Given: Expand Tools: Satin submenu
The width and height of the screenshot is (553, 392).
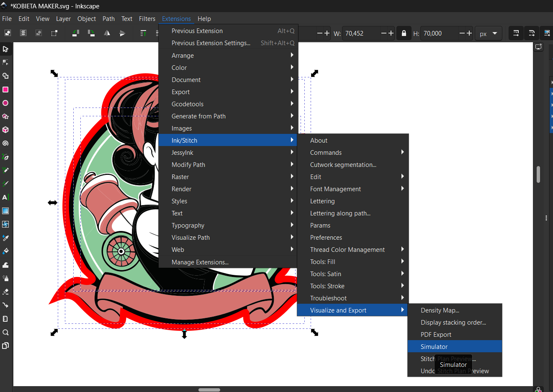Looking at the screenshot, I should click(x=352, y=274).
